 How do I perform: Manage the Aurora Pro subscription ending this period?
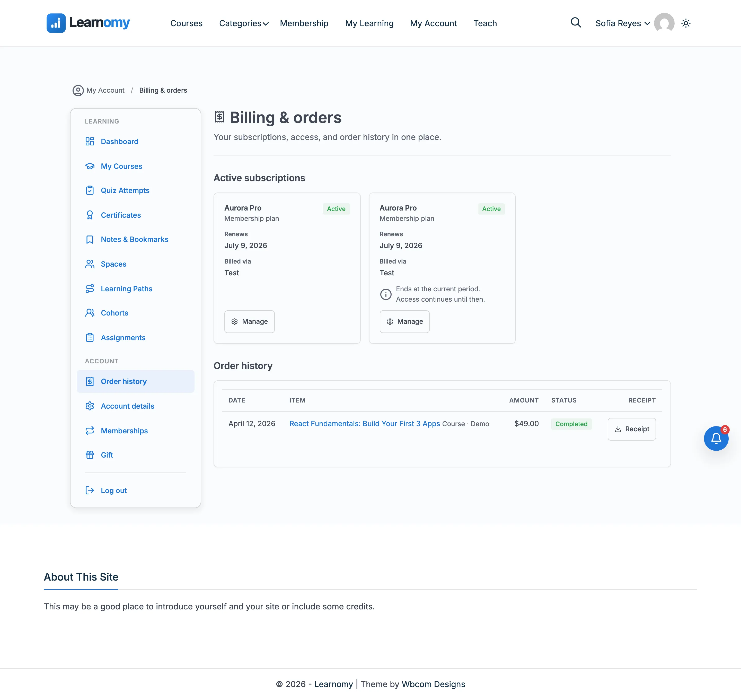pyautogui.click(x=404, y=321)
